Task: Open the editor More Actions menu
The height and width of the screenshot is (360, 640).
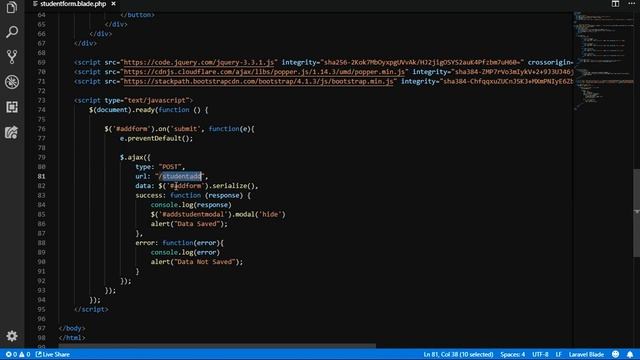Action: (631, 4)
